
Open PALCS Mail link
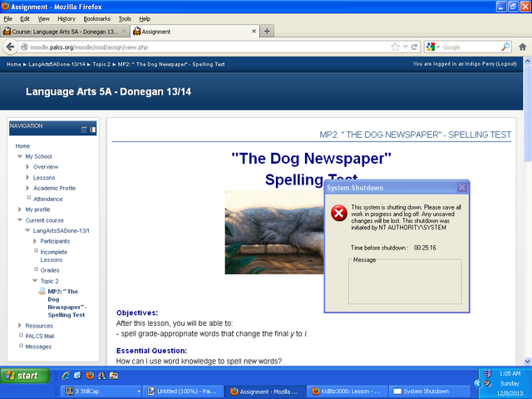[39, 336]
